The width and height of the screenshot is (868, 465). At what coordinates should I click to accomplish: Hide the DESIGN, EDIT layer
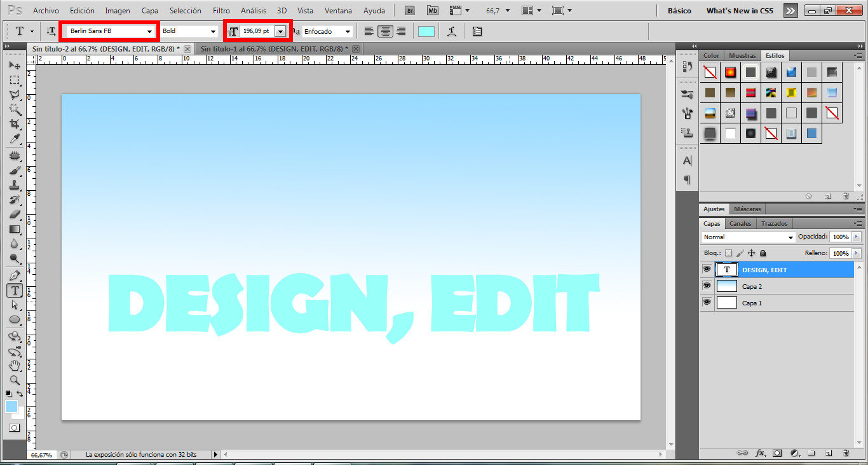707,268
